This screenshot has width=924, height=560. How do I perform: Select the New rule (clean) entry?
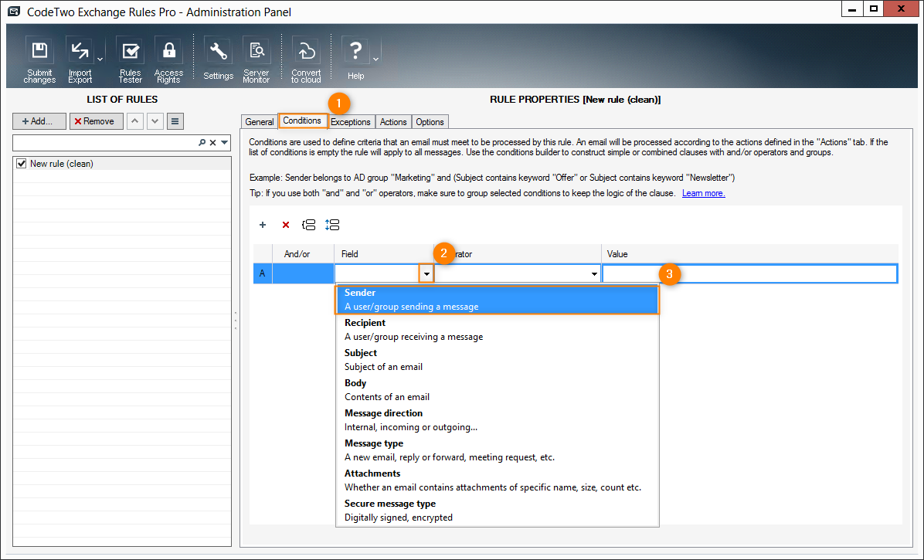tap(62, 164)
